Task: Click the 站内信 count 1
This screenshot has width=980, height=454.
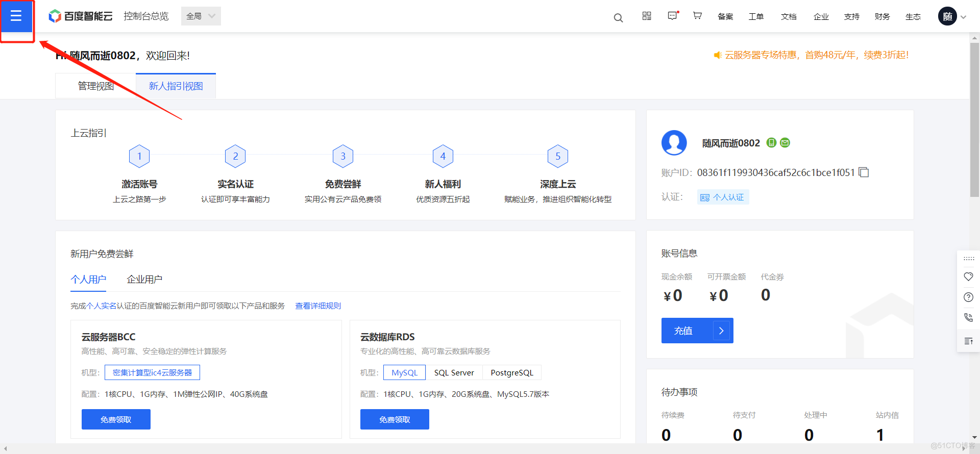Action: click(x=880, y=435)
